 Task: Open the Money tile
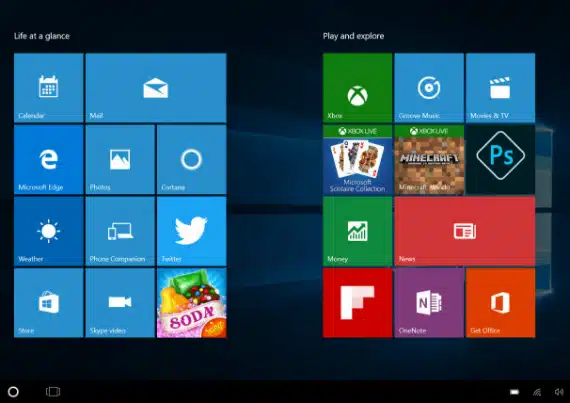pyautogui.click(x=357, y=231)
